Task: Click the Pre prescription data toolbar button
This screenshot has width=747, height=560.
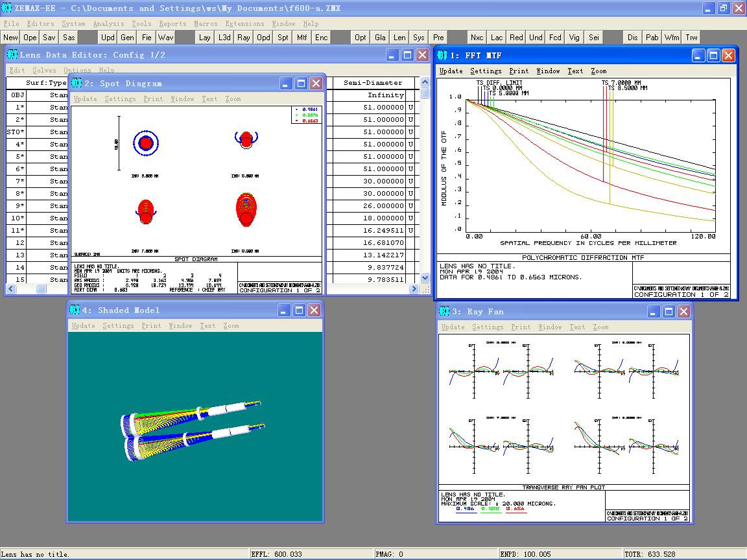Action: 438,38
